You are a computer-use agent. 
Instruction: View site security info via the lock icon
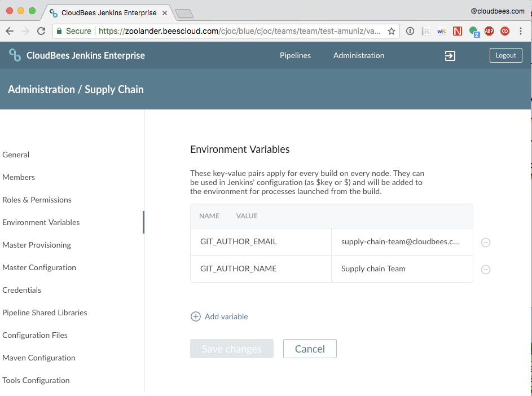[59, 31]
